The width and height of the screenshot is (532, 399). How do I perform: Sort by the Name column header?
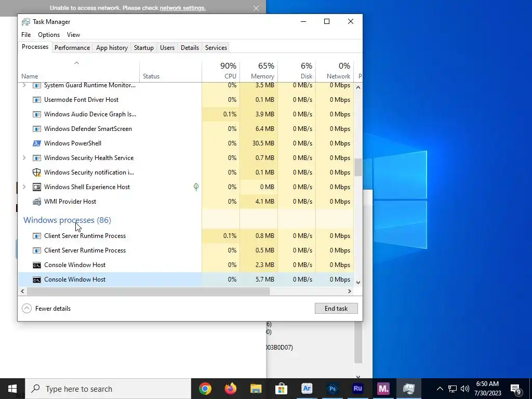click(79, 71)
